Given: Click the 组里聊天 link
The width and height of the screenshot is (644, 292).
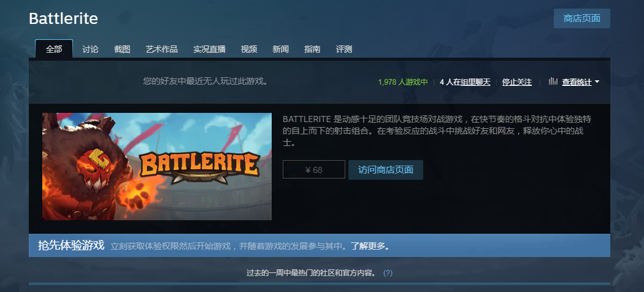Looking at the screenshot, I should point(475,82).
